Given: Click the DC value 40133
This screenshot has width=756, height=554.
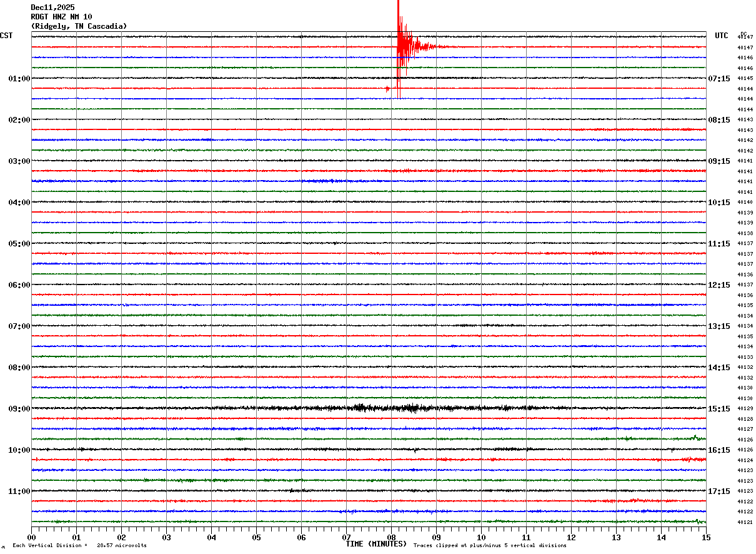Looking at the screenshot, I should (745, 357).
